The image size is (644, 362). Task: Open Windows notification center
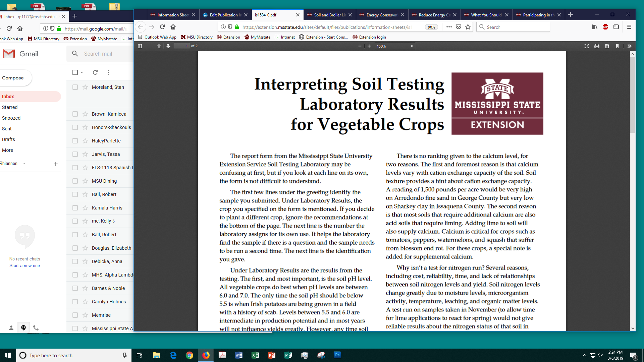coord(633,355)
